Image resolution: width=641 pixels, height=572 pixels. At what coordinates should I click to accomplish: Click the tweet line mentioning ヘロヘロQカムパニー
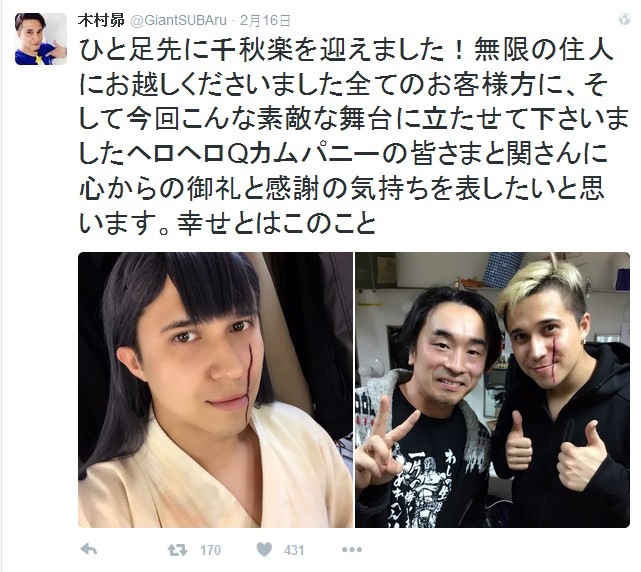[x=343, y=154]
